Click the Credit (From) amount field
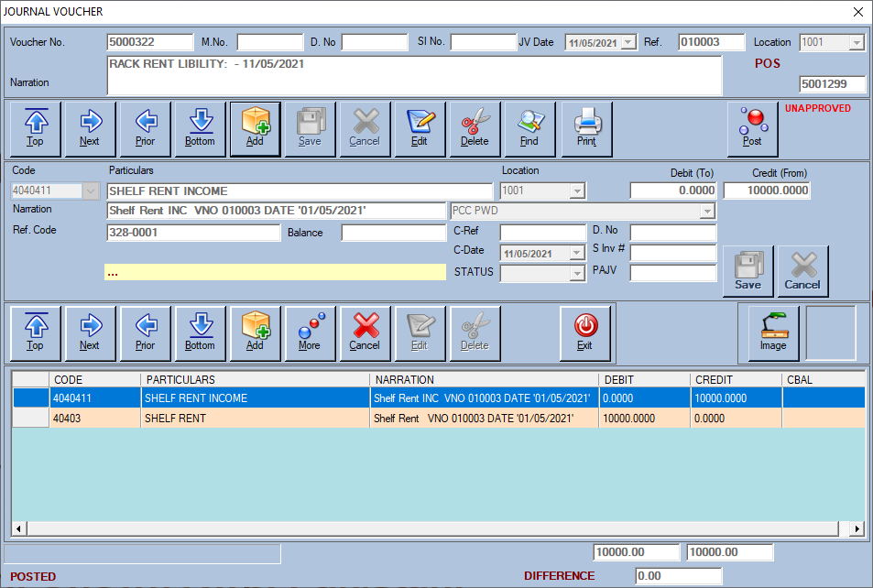Viewport: 873px width, 588px height. point(766,191)
